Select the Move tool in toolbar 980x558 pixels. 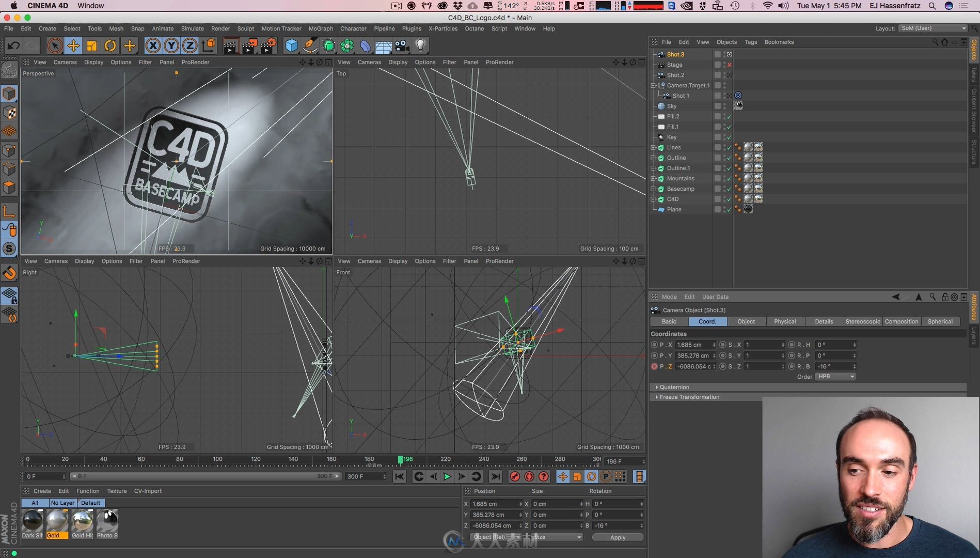tap(73, 45)
